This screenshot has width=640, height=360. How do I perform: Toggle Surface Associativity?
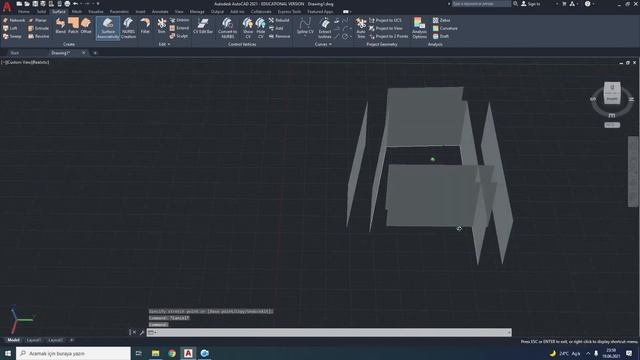pyautogui.click(x=108, y=28)
